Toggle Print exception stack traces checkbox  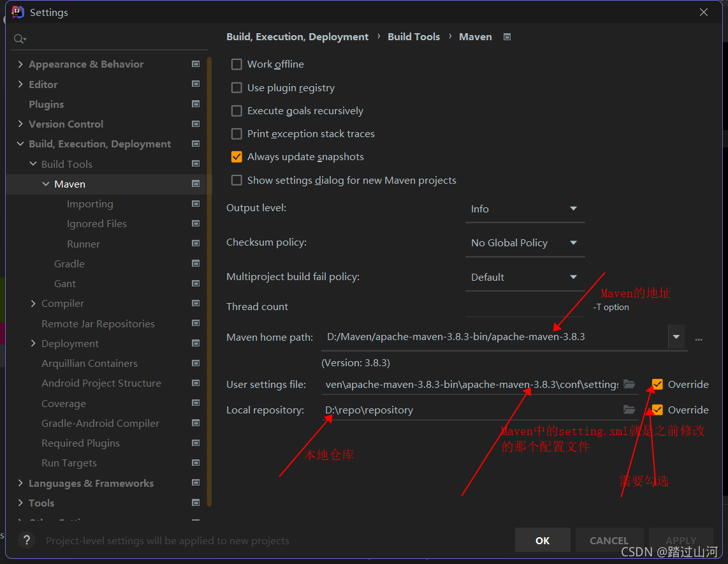[x=237, y=134]
